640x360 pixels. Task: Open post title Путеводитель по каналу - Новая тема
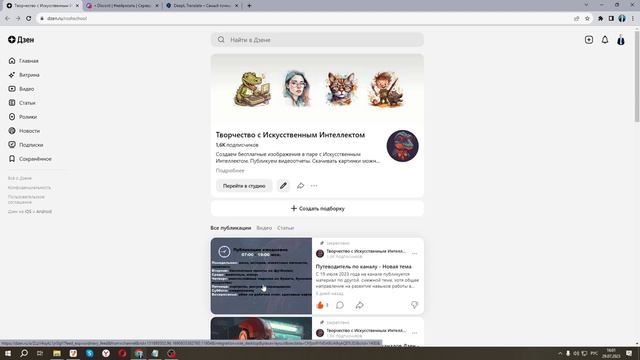click(x=363, y=266)
